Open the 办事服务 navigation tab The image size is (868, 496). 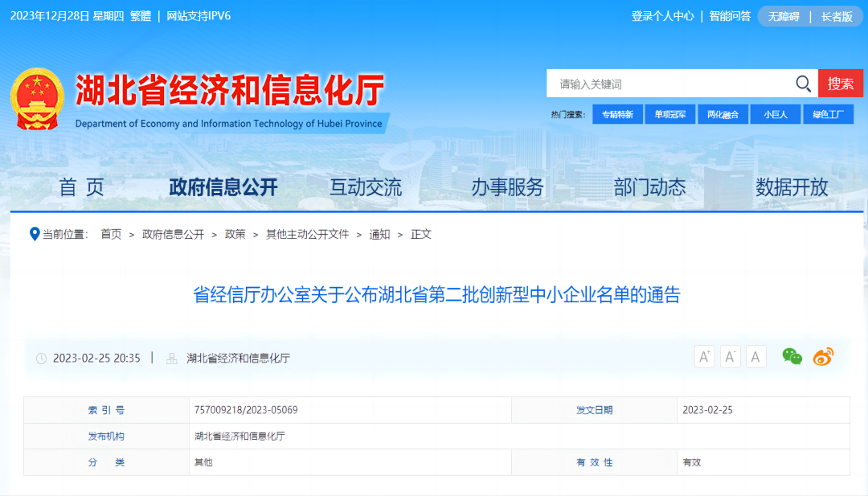click(x=507, y=187)
